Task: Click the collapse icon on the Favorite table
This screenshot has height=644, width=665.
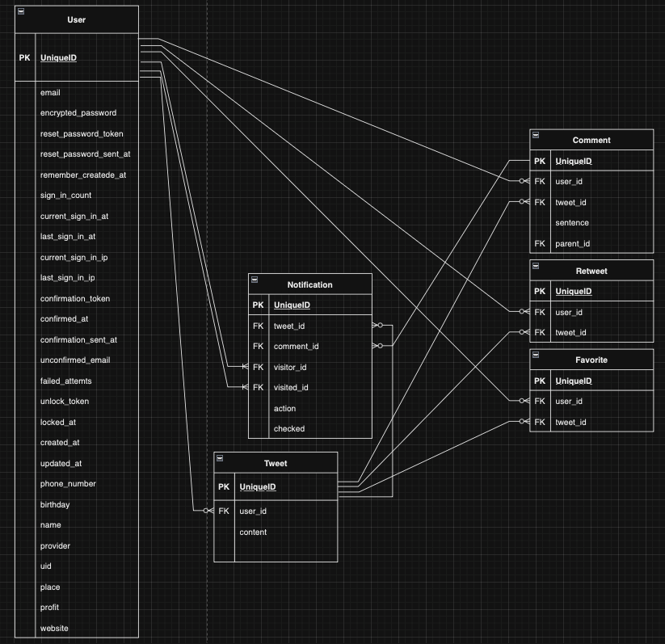Action: click(x=536, y=356)
